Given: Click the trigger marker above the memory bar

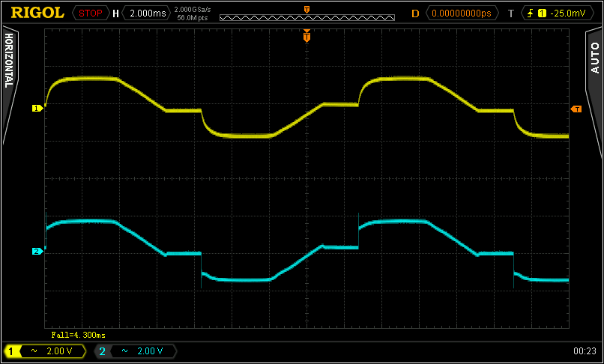Looking at the screenshot, I should click(306, 10).
